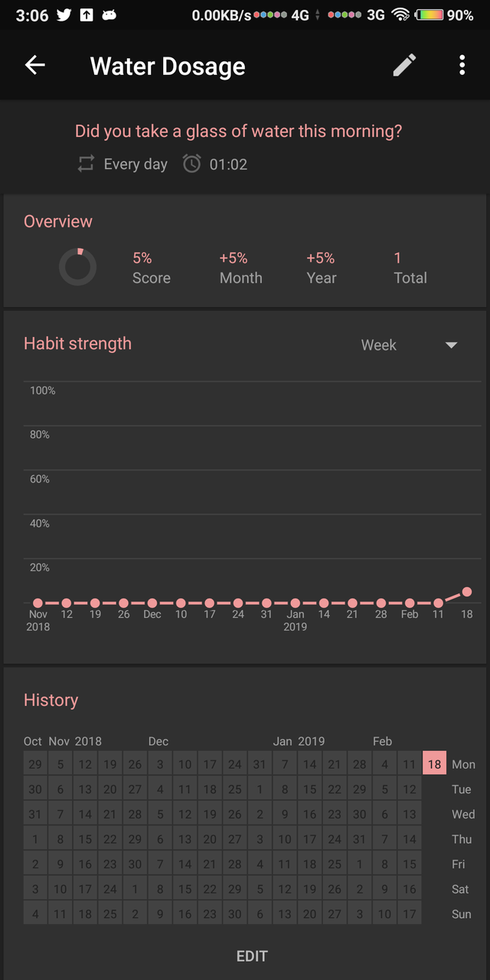The image size is (490, 980).
Task: Tap the Twitter notification icon in status bar
Action: (64, 15)
